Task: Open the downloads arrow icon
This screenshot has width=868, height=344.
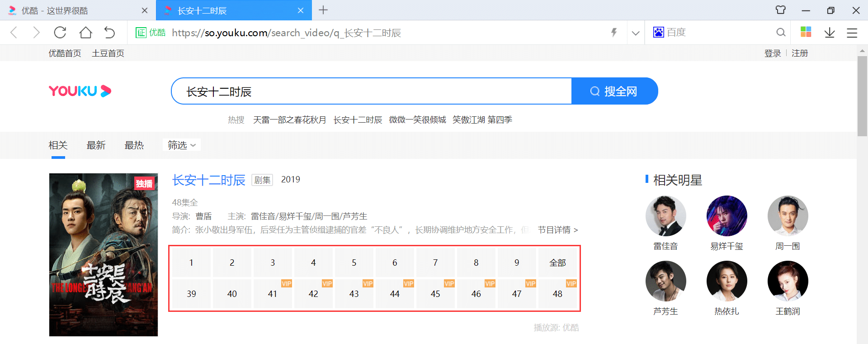Action: point(830,33)
